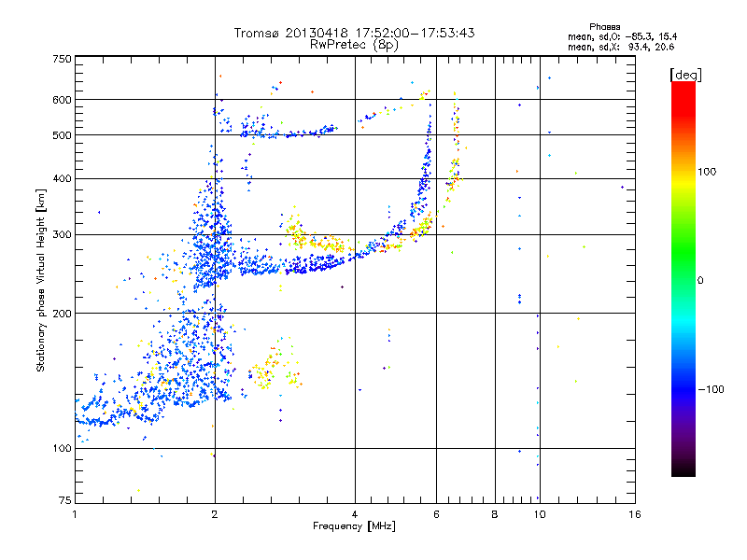The height and width of the screenshot is (560, 747).
Task: Click the x-axis label '10'
Action: click(x=540, y=514)
